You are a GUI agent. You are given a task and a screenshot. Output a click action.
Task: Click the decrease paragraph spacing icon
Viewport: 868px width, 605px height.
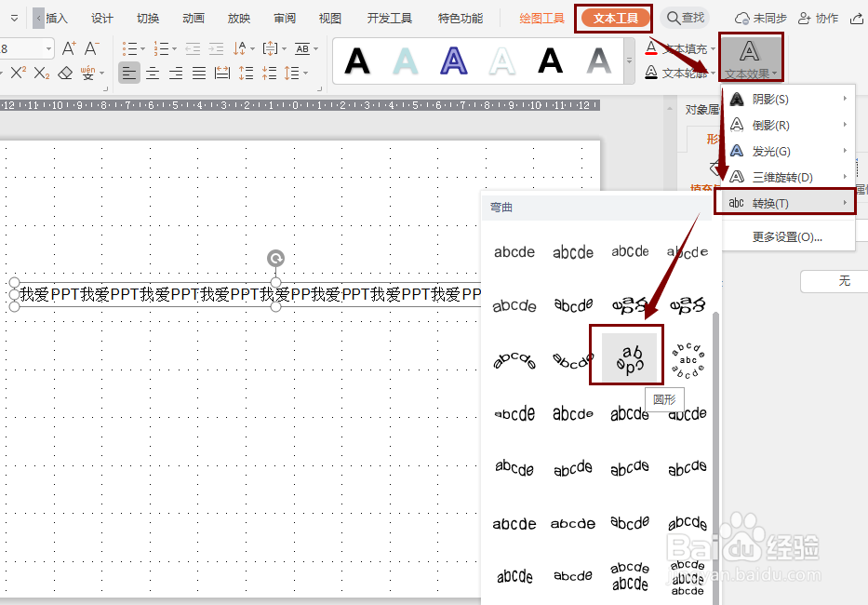[269, 73]
